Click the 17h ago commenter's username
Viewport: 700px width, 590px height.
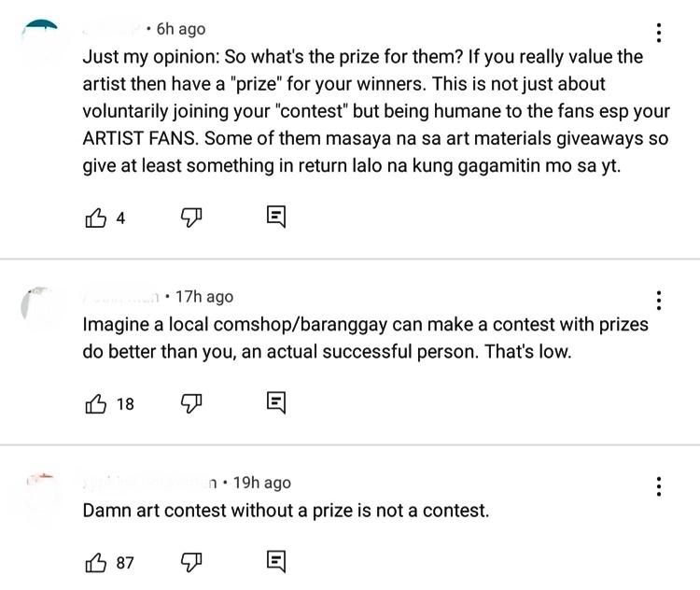pyautogui.click(x=120, y=297)
